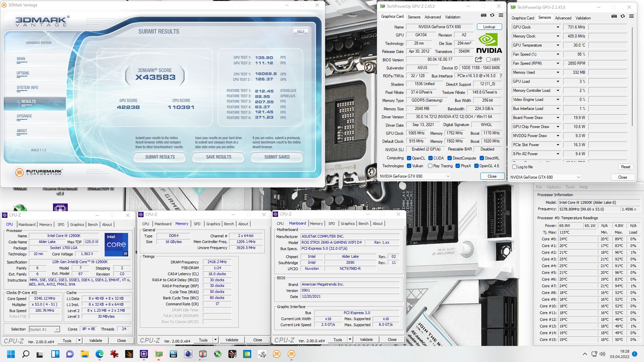This screenshot has width=644, height=362.
Task: Toggle the OpenCL checkbox
Action: (409, 158)
